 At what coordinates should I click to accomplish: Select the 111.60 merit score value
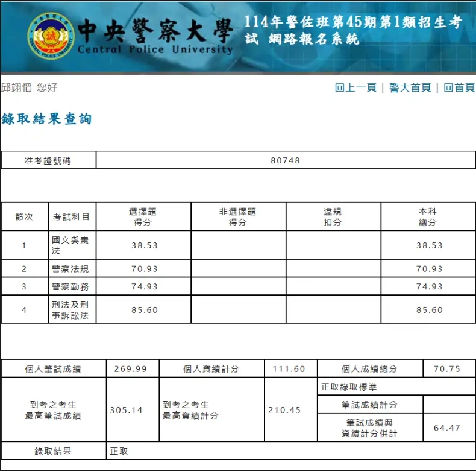coord(289,369)
